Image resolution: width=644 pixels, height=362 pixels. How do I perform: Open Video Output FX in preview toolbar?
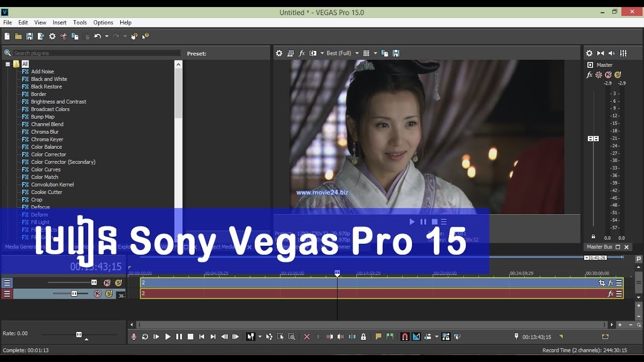point(302,53)
